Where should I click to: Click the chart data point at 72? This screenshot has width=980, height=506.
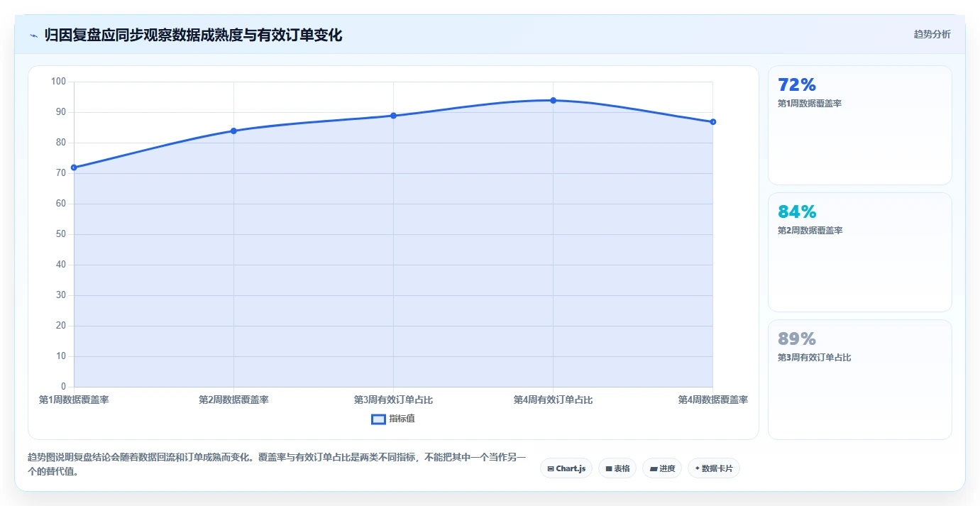[x=74, y=167]
